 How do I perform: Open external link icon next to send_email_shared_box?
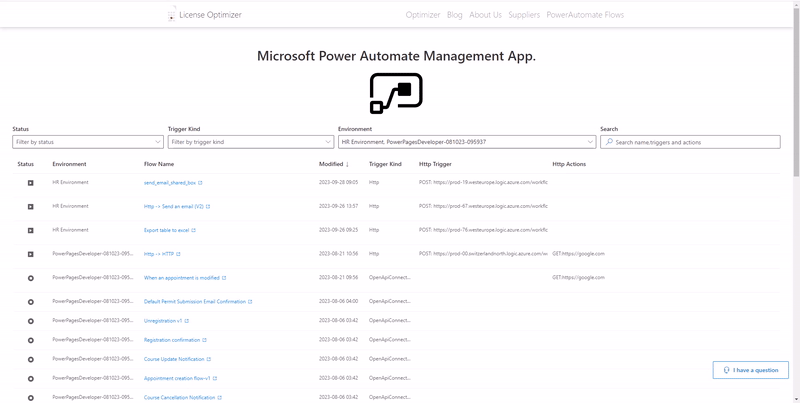pos(200,183)
